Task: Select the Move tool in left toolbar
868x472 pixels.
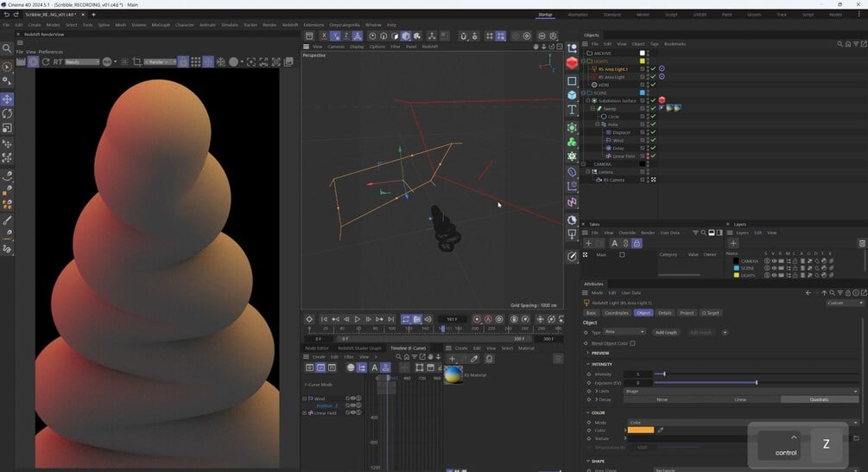Action: pyautogui.click(x=7, y=99)
